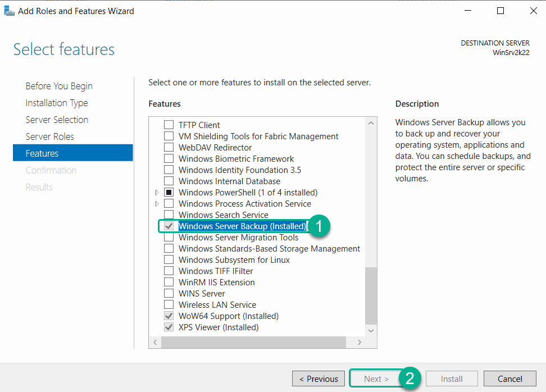Click the Previous button
This screenshot has width=546, height=392.
click(x=319, y=379)
